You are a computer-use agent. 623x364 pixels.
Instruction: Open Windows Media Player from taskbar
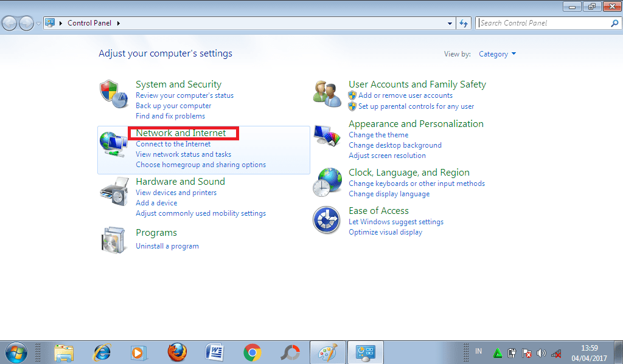pyautogui.click(x=139, y=352)
